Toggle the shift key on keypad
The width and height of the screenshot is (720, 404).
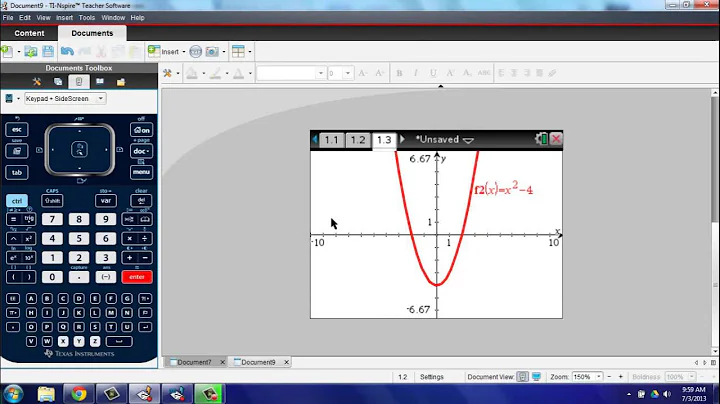pyautogui.click(x=52, y=201)
